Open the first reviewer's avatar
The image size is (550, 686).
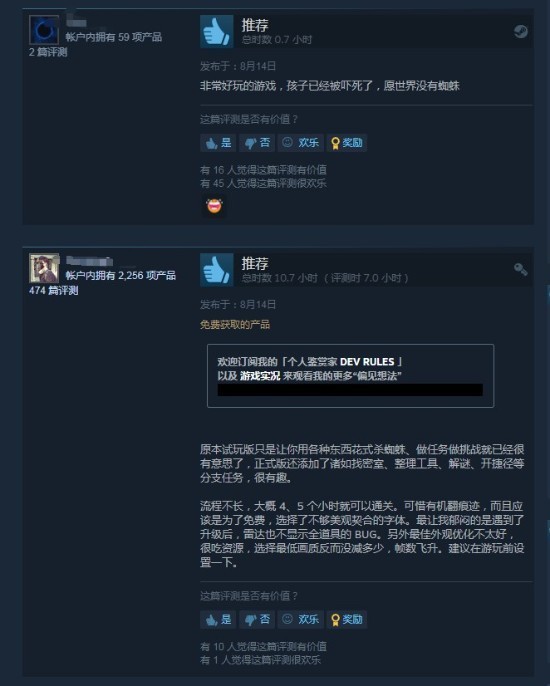click(x=44, y=30)
